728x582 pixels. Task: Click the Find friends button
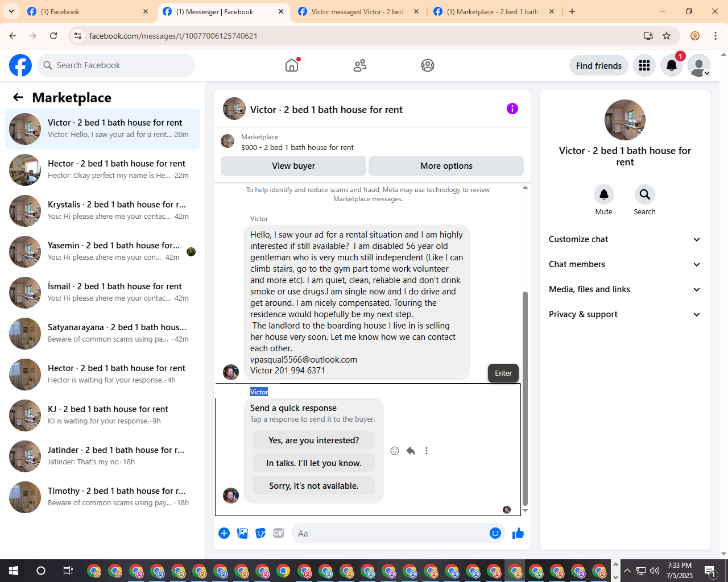pos(599,65)
